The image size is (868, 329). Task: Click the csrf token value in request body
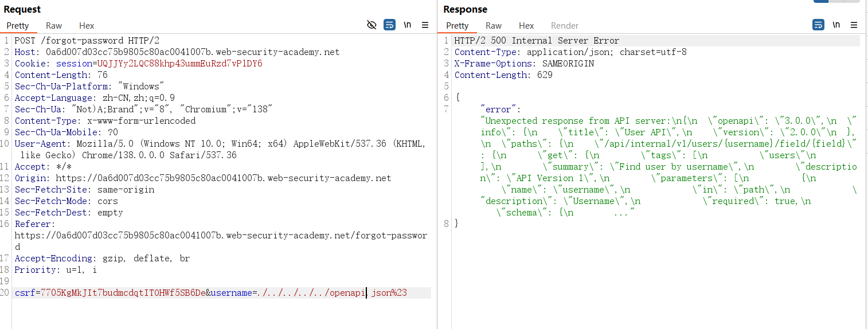(123, 293)
